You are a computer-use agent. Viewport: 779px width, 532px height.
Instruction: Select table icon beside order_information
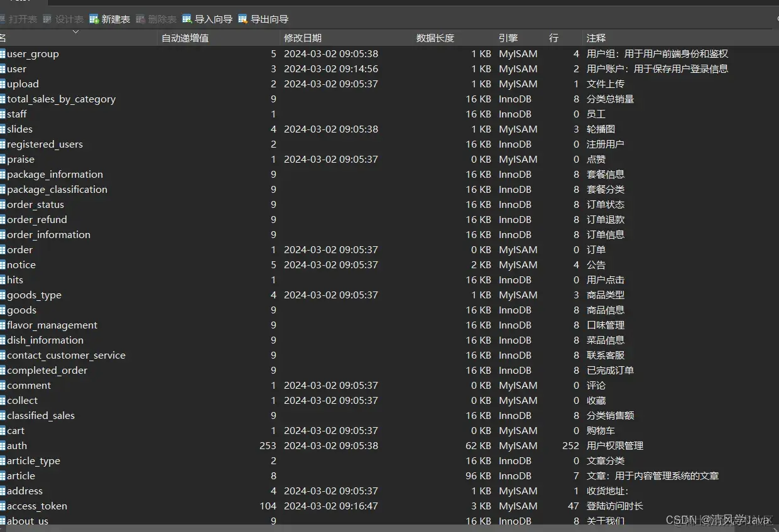[x=3, y=235]
